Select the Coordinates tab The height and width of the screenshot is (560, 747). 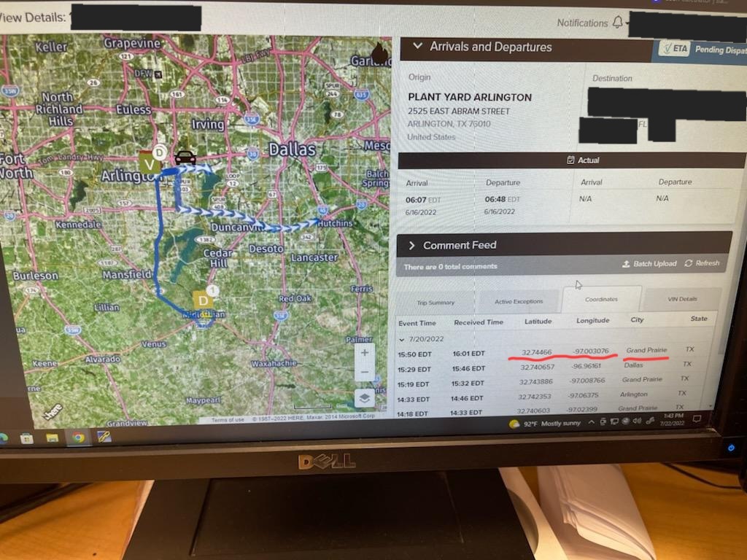(601, 299)
